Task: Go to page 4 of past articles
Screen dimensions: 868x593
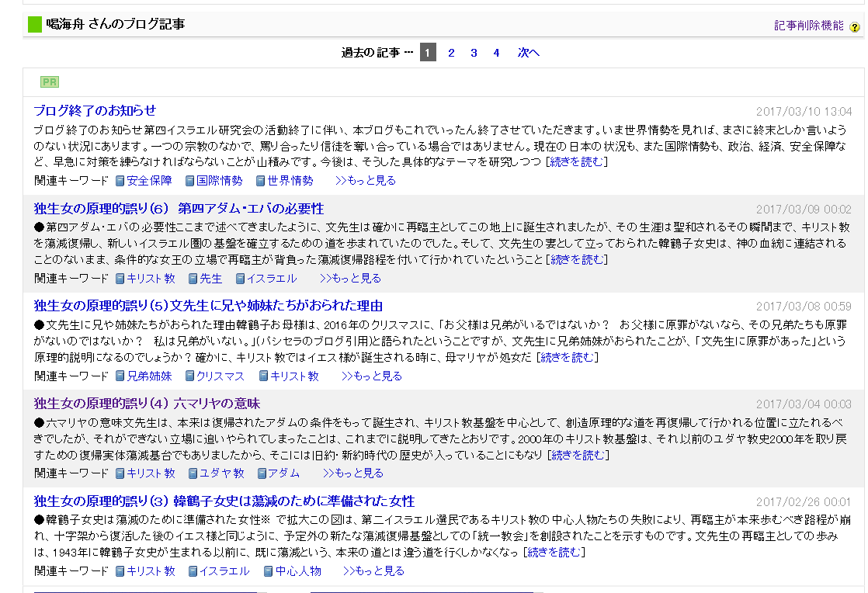Action: click(496, 53)
